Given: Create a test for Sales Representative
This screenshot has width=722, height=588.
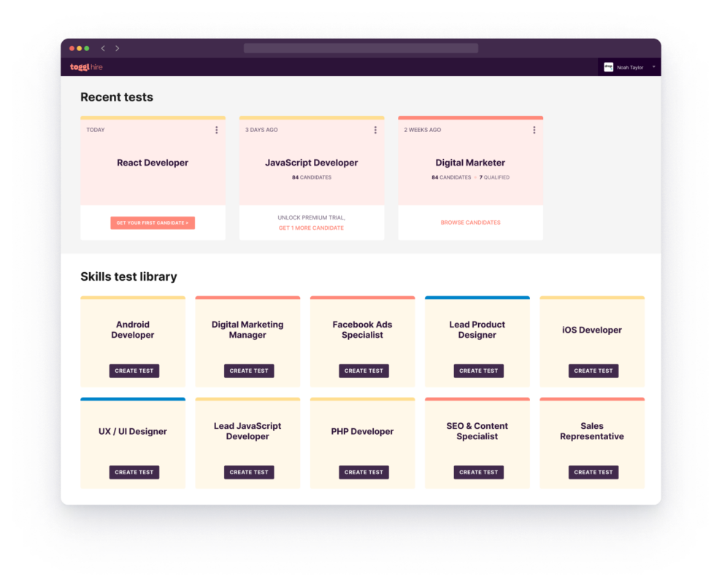Looking at the screenshot, I should (593, 472).
